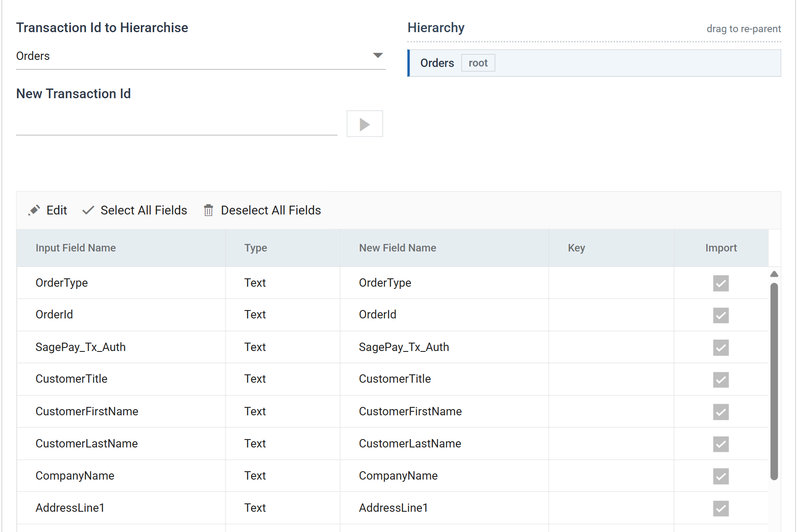
Task: Toggle Import checkbox for AddressLine1
Action: pyautogui.click(x=721, y=508)
